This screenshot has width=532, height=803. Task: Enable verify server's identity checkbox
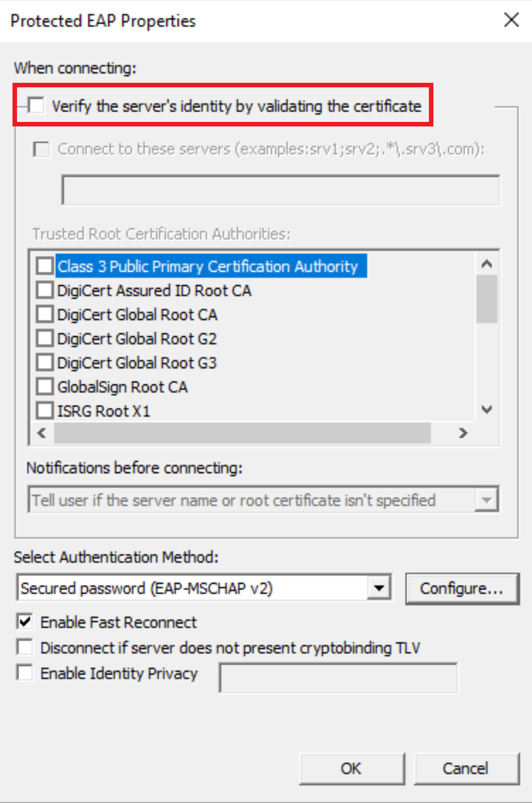[37, 105]
